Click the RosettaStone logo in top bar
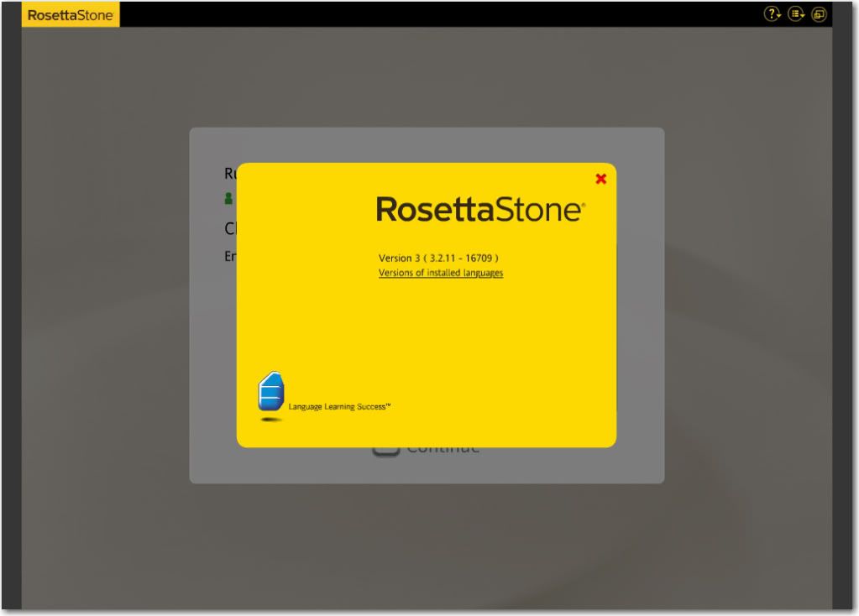This screenshot has height=616, width=859. [71, 15]
